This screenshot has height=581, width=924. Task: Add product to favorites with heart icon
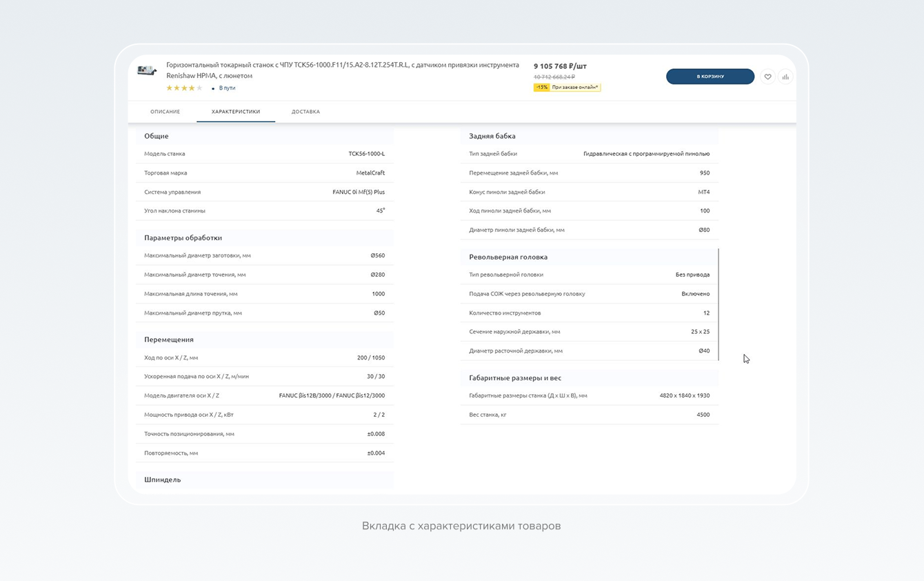[x=767, y=77]
